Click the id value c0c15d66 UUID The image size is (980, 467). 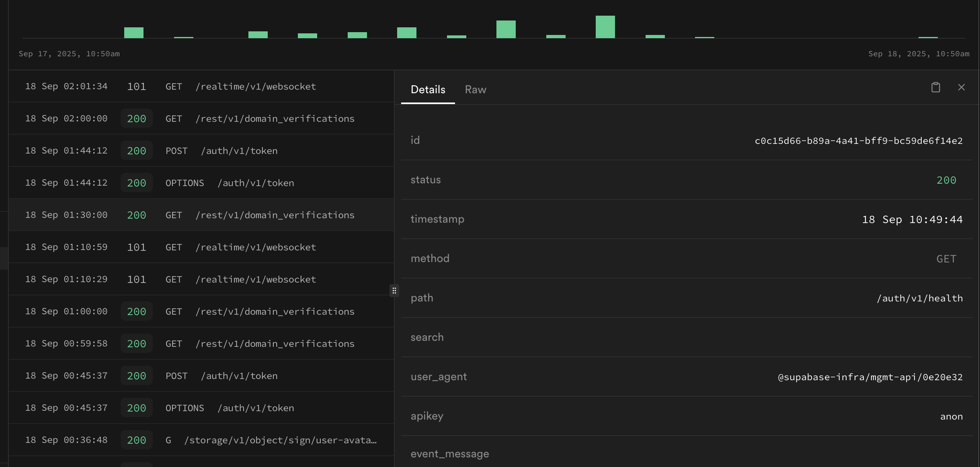click(859, 141)
